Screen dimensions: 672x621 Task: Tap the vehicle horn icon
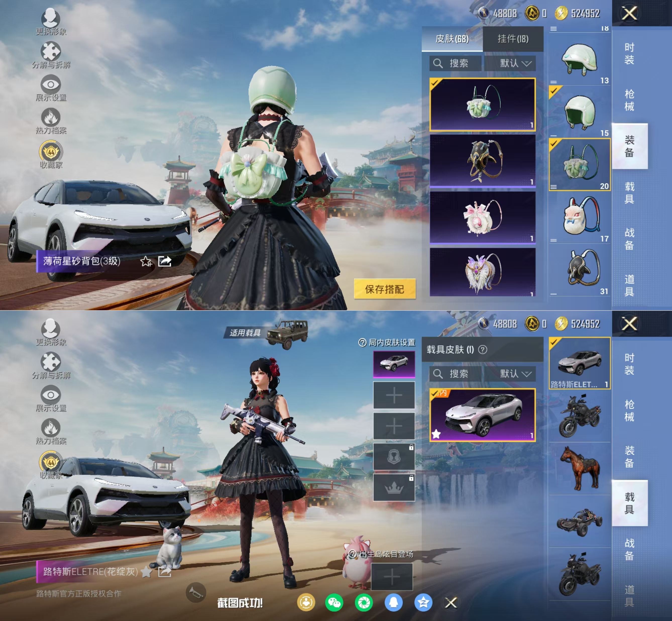point(196,593)
